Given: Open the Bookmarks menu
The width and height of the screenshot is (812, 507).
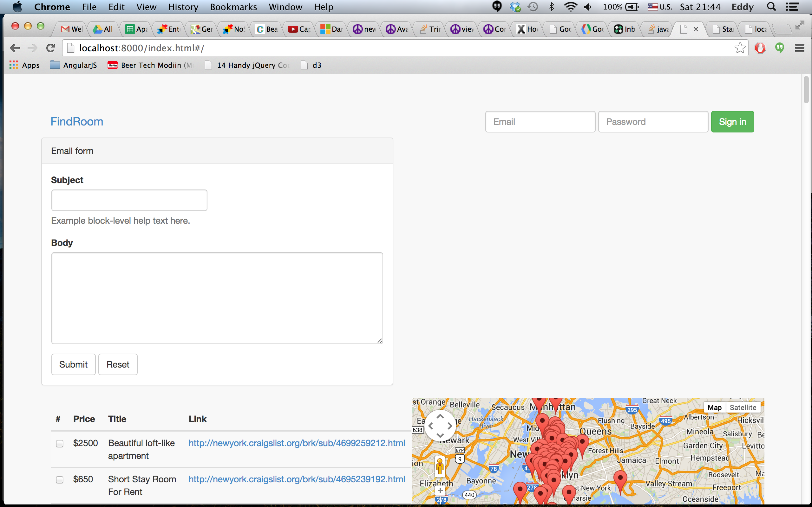Looking at the screenshot, I should click(x=233, y=7).
